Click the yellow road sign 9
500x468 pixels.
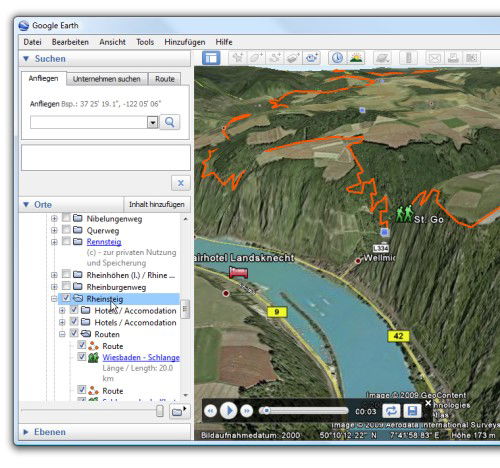pyautogui.click(x=277, y=312)
